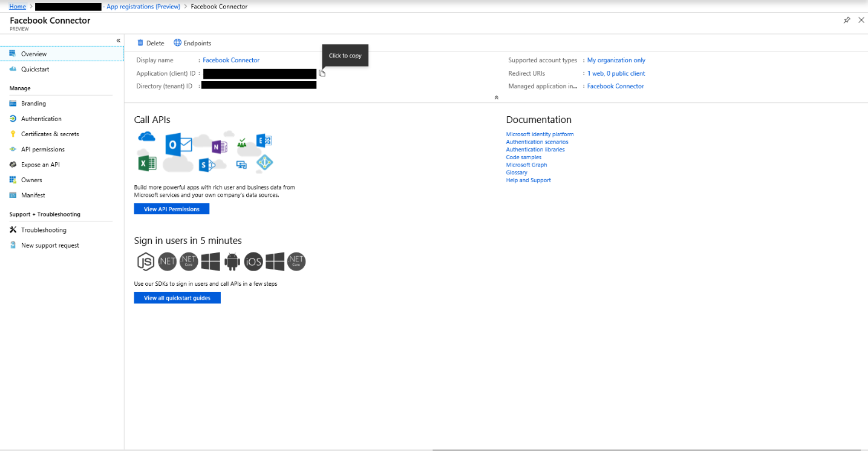Image resolution: width=868 pixels, height=451 pixels.
Task: Open the Microsoft Graph documentation link
Action: pos(526,164)
